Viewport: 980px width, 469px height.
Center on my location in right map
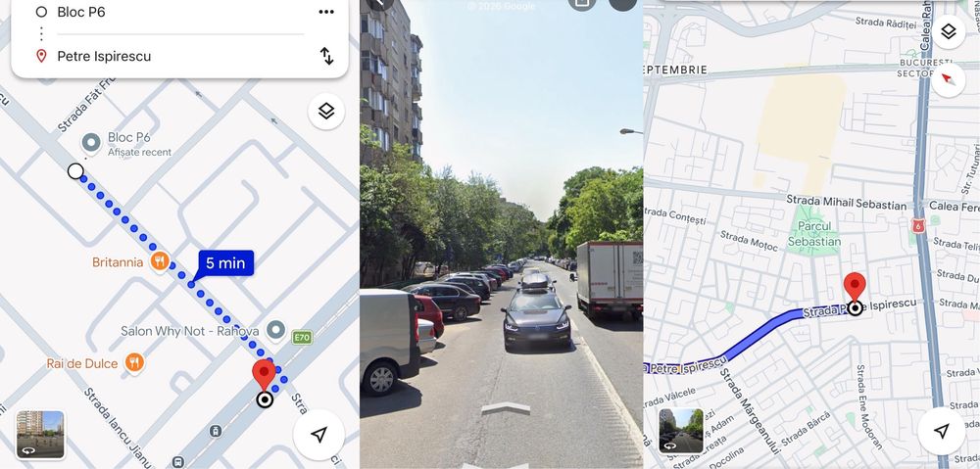(x=942, y=431)
